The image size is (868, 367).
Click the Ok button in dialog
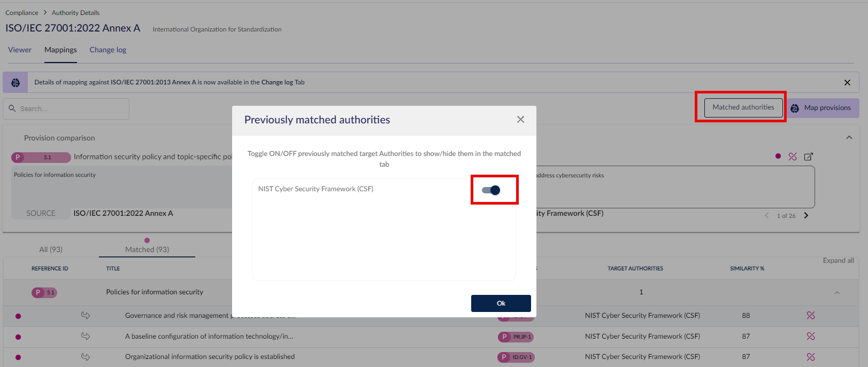coord(501,303)
